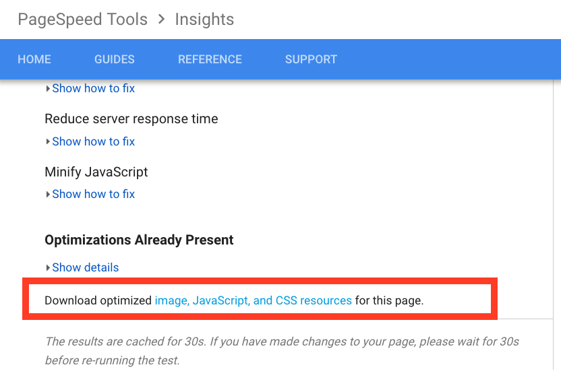Click disclosure triangle under Minify JavaScript

48,194
